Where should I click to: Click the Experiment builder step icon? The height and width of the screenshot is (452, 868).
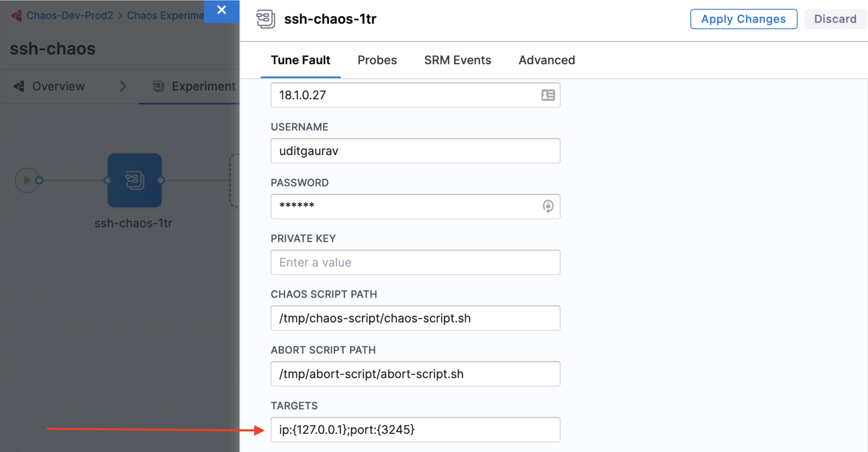[x=158, y=86]
